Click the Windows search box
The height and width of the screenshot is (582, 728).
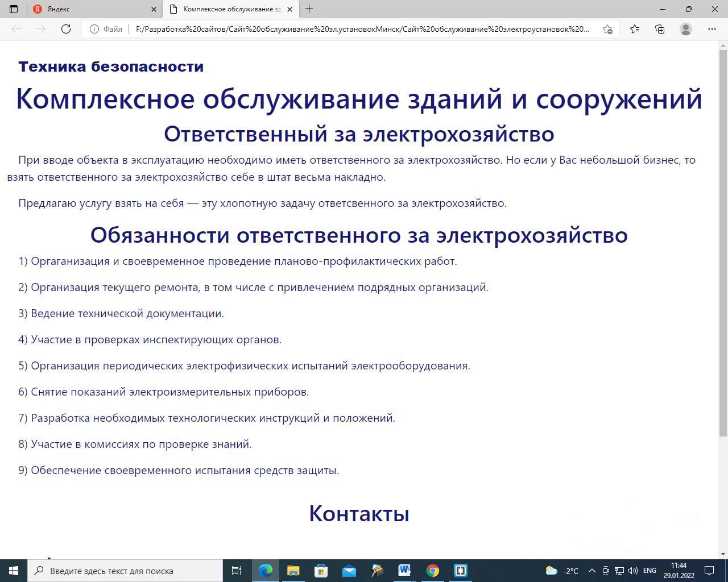(125, 571)
